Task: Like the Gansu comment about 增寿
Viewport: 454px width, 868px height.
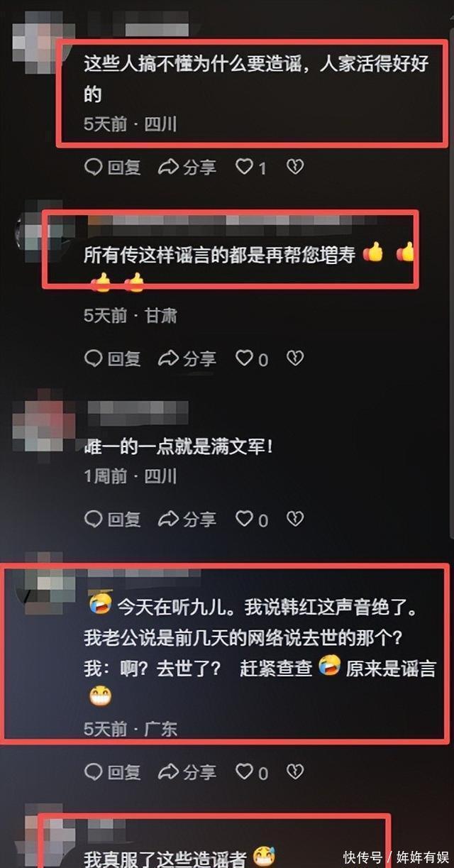Action: coord(252,359)
